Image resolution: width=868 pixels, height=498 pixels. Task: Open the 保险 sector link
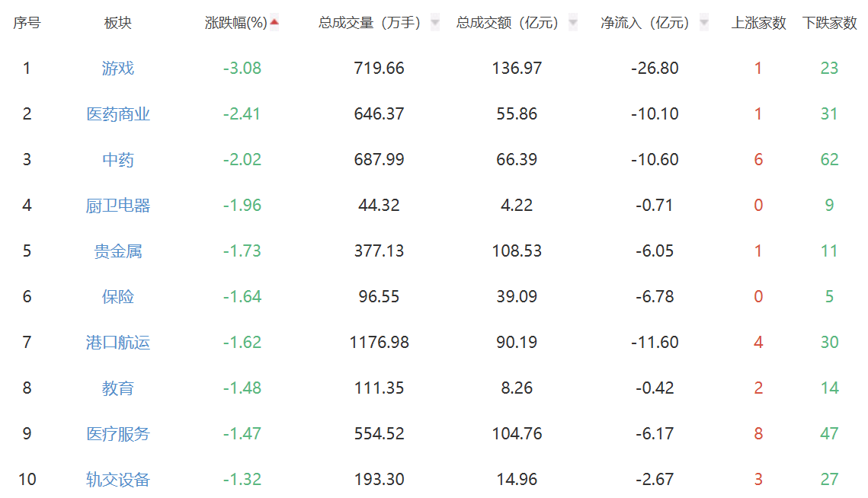[118, 297]
